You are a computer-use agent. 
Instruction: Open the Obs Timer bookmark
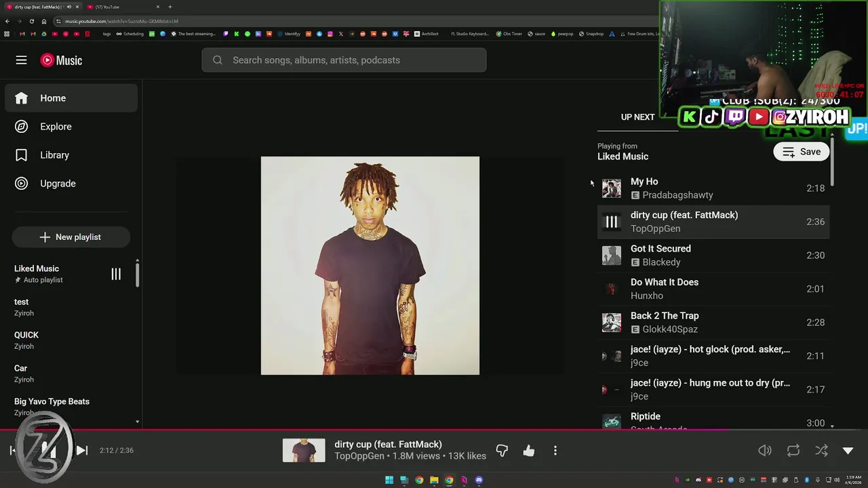509,34
